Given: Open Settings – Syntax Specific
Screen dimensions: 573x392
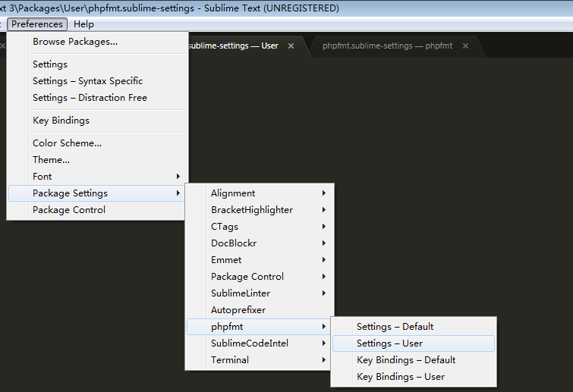Looking at the screenshot, I should click(87, 81).
